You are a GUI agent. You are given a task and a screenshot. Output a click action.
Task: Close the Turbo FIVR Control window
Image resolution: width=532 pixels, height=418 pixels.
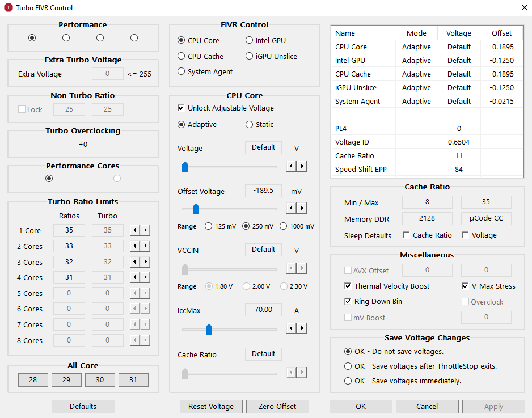coord(524,7)
